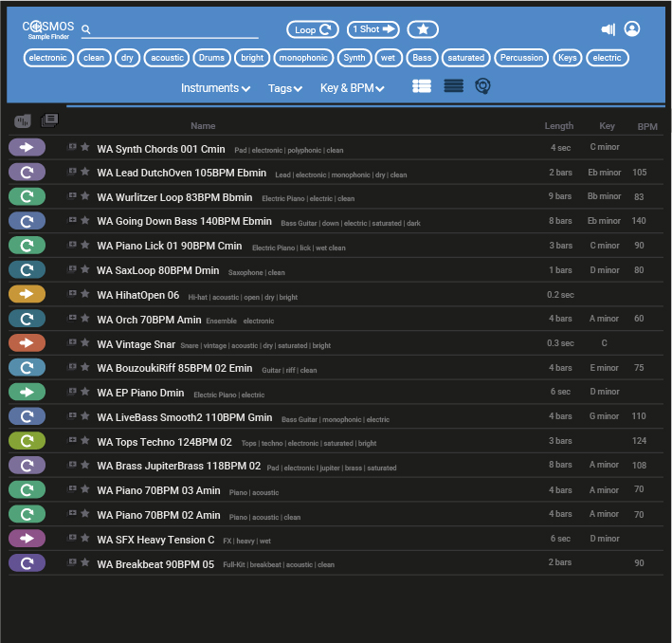672x643 pixels.
Task: Sort by the BPM column header
Action: 647,126
